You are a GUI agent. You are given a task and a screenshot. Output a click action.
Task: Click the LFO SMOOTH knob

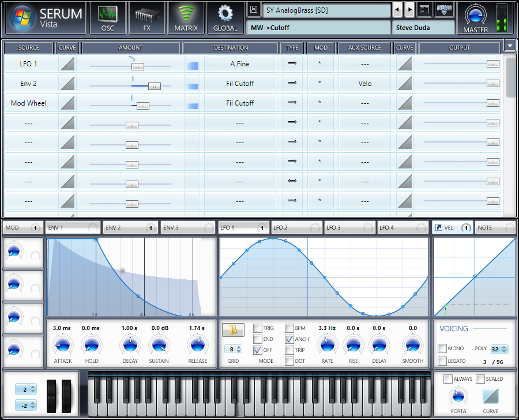(412, 345)
